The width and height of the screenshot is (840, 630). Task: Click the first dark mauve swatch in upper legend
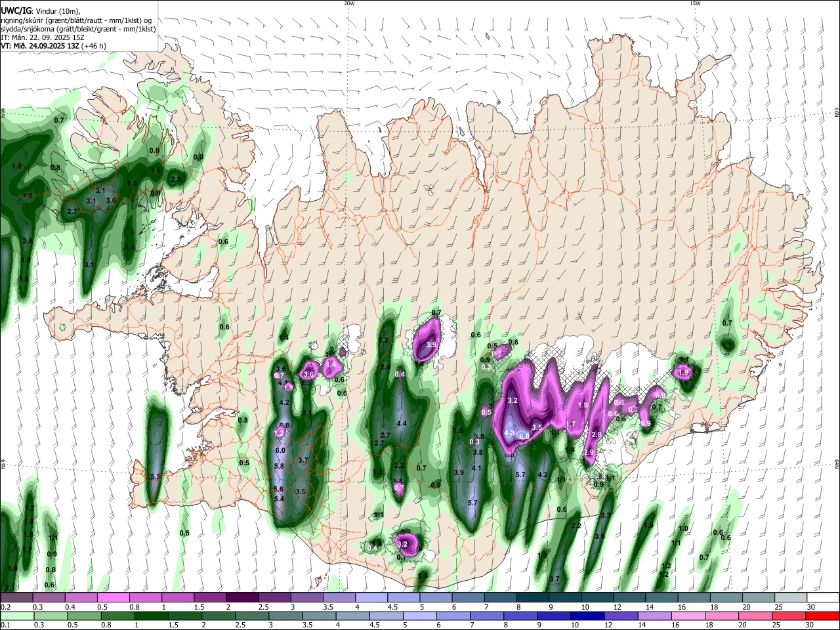[x=17, y=598]
